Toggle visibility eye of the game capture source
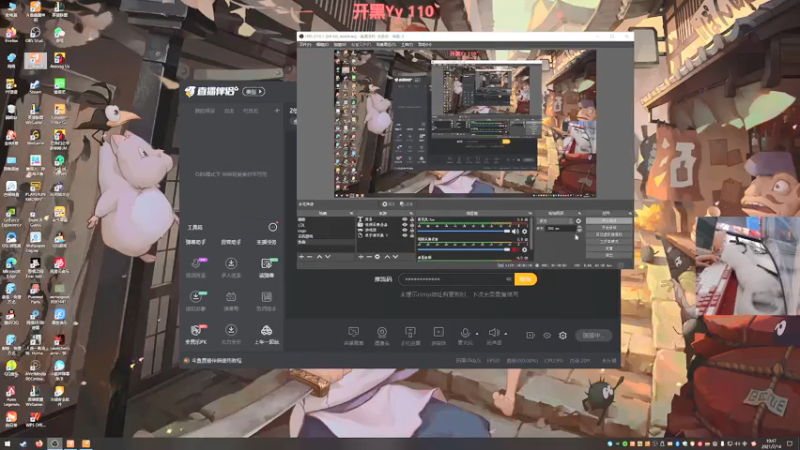The image size is (800, 450). click(x=405, y=230)
